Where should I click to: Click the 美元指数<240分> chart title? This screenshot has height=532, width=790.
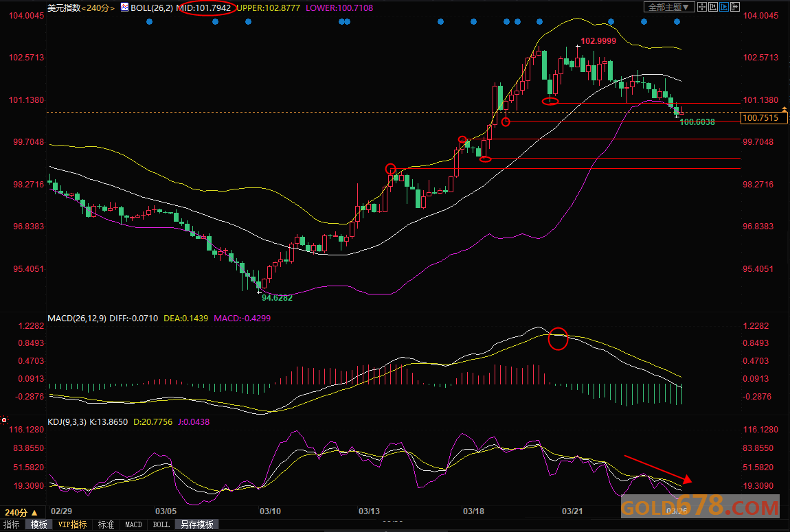coord(80,8)
